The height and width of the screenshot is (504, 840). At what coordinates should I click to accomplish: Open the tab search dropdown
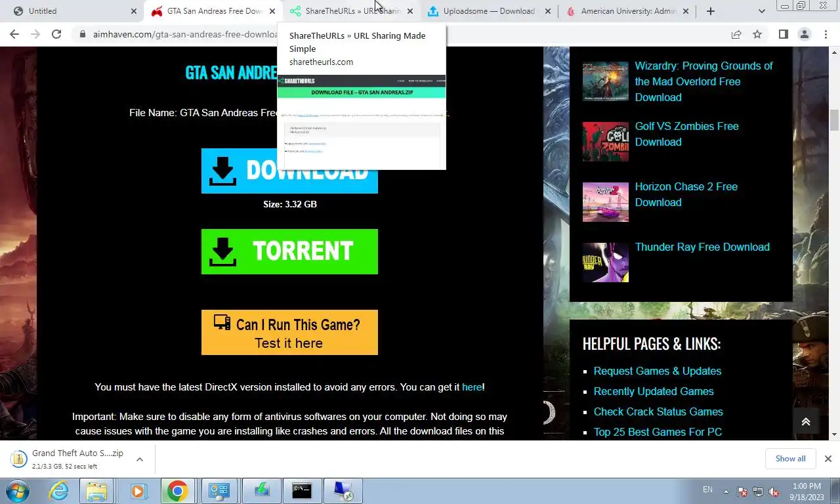point(761,11)
